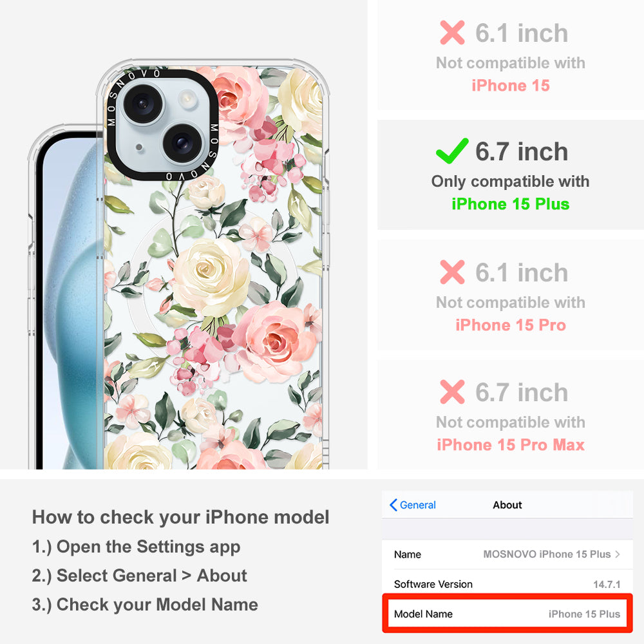The width and height of the screenshot is (644, 644).
Task: Select the iPhone 15 Plus compatible option
Action: pyautogui.click(x=511, y=175)
